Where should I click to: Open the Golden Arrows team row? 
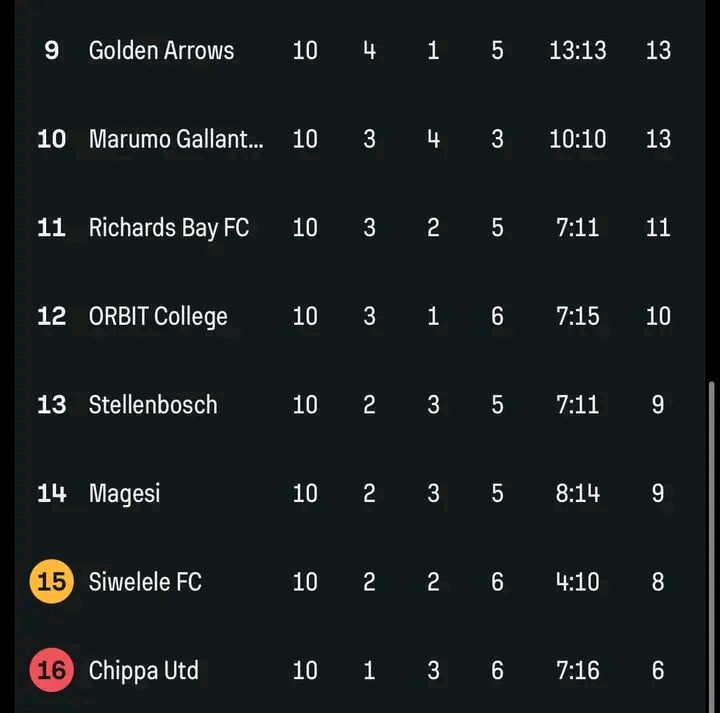[161, 50]
